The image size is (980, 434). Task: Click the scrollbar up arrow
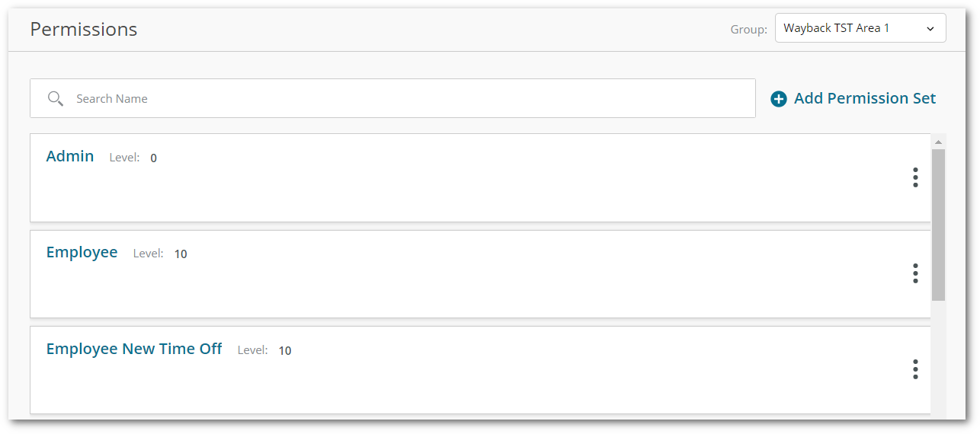pyautogui.click(x=938, y=142)
